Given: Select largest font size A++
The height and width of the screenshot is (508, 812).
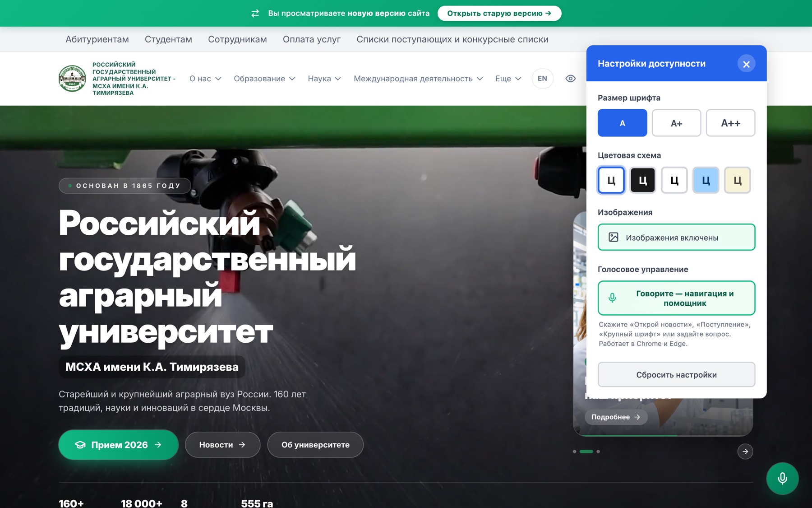Looking at the screenshot, I should (730, 123).
